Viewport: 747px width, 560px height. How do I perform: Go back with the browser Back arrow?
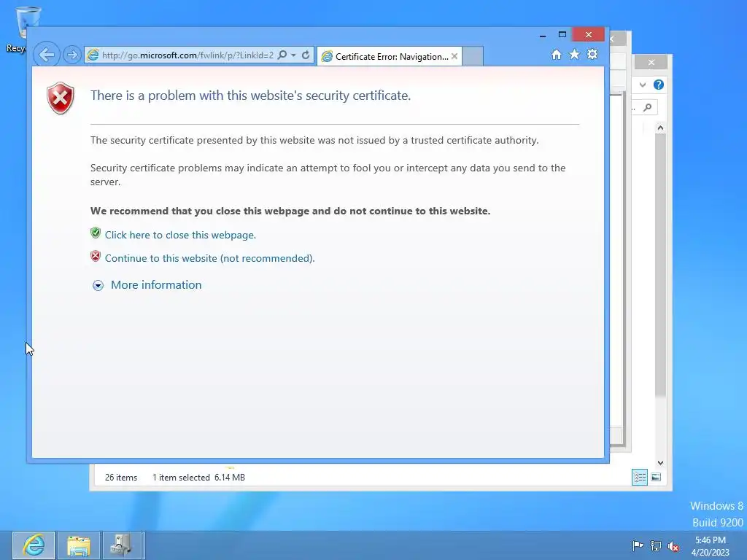pyautogui.click(x=47, y=55)
